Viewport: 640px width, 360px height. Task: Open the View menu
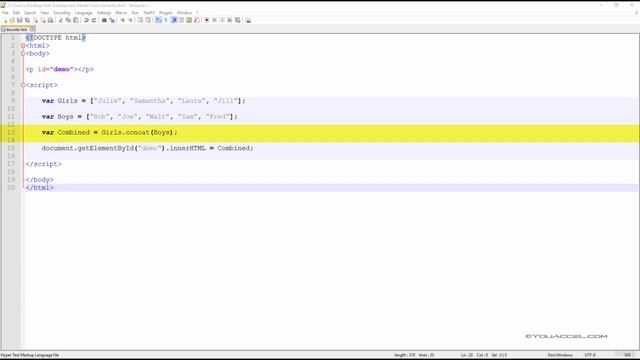pos(45,13)
